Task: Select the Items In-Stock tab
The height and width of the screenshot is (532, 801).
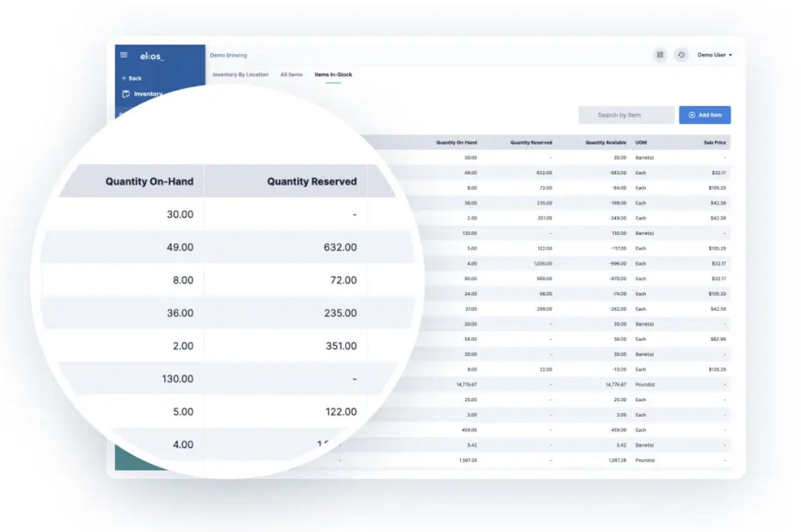Action: pos(333,74)
